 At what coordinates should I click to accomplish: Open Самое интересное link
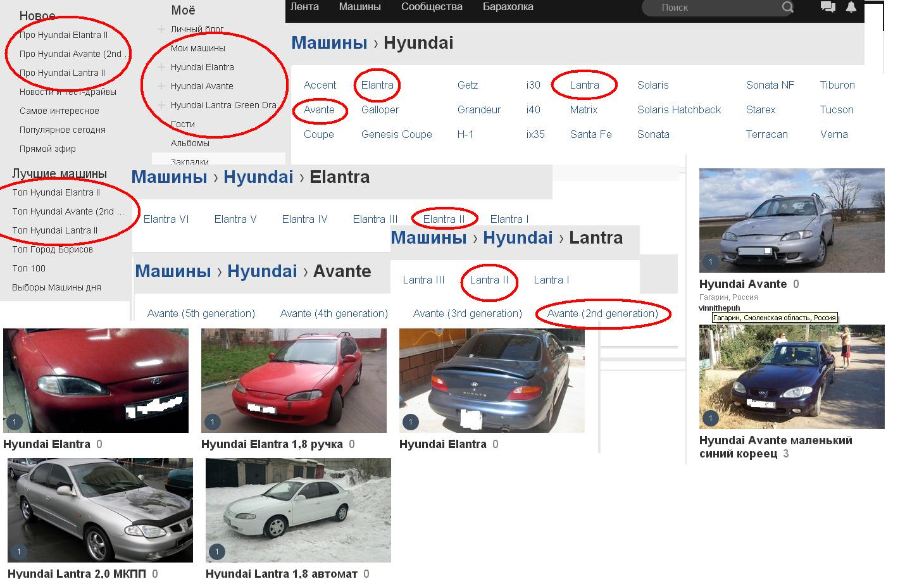point(59,111)
